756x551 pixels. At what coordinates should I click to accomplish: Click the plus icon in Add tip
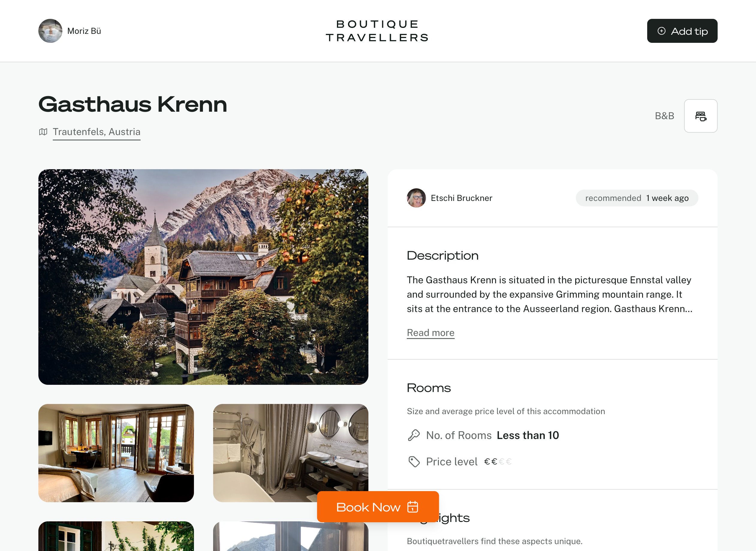pos(661,31)
